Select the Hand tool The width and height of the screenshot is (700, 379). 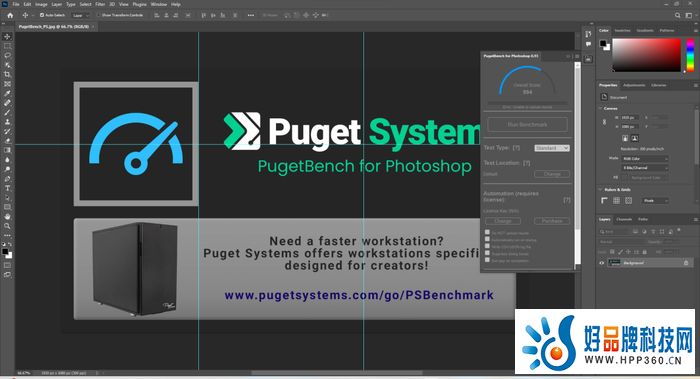(x=7, y=217)
